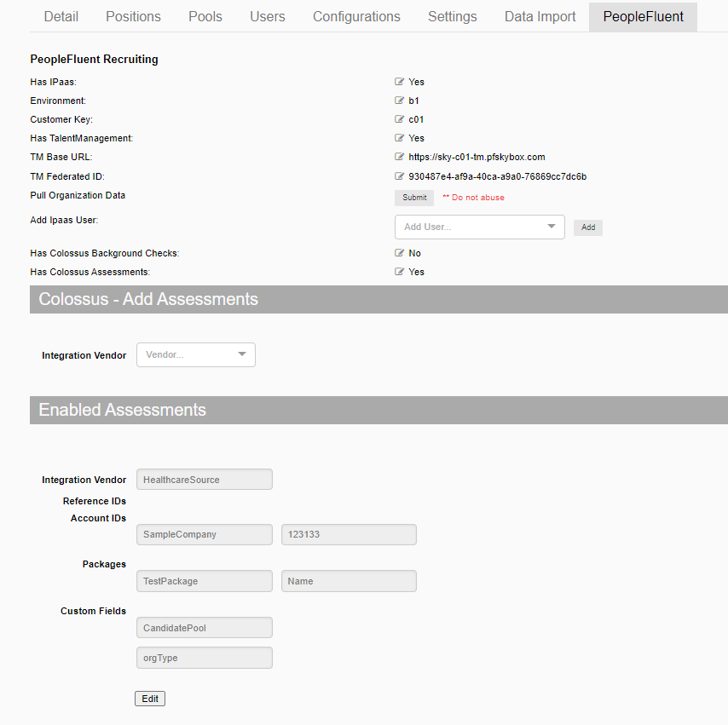This screenshot has height=725, width=728.
Task: Open the Pools tab
Action: point(205,17)
